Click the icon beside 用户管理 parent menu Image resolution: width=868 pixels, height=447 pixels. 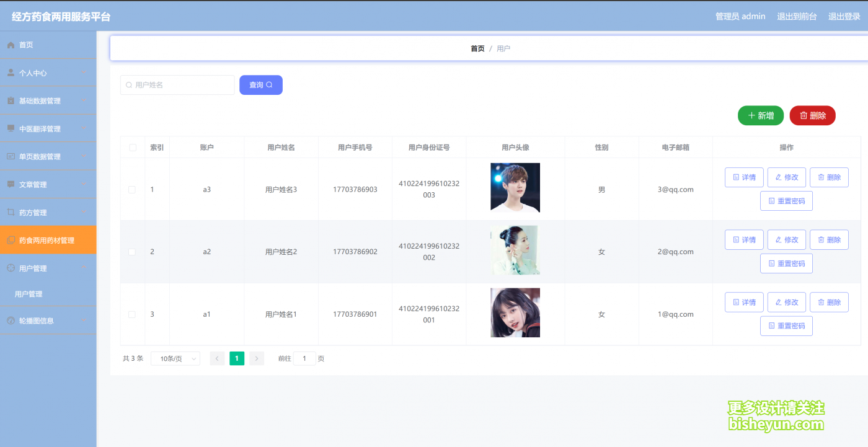click(x=11, y=268)
